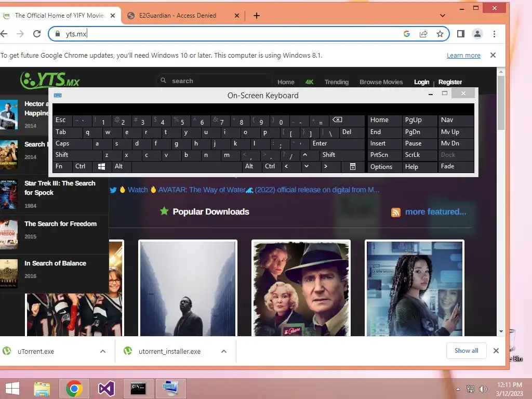Select Star Trek III search result
The image size is (532, 399).
click(54, 194)
